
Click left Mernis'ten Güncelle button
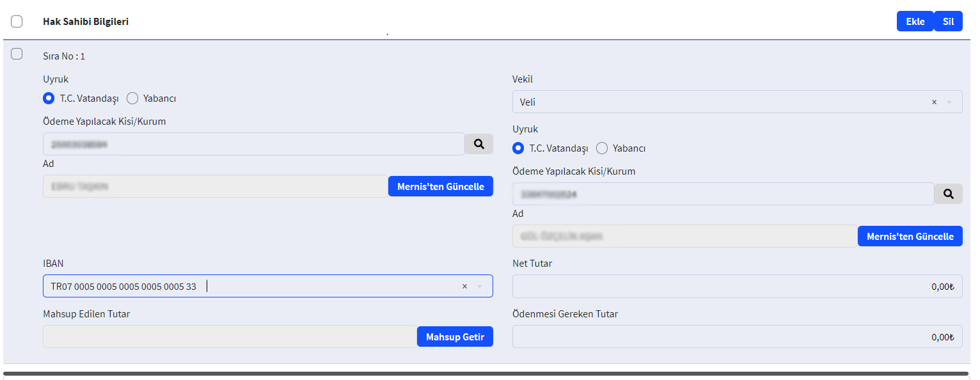point(440,187)
